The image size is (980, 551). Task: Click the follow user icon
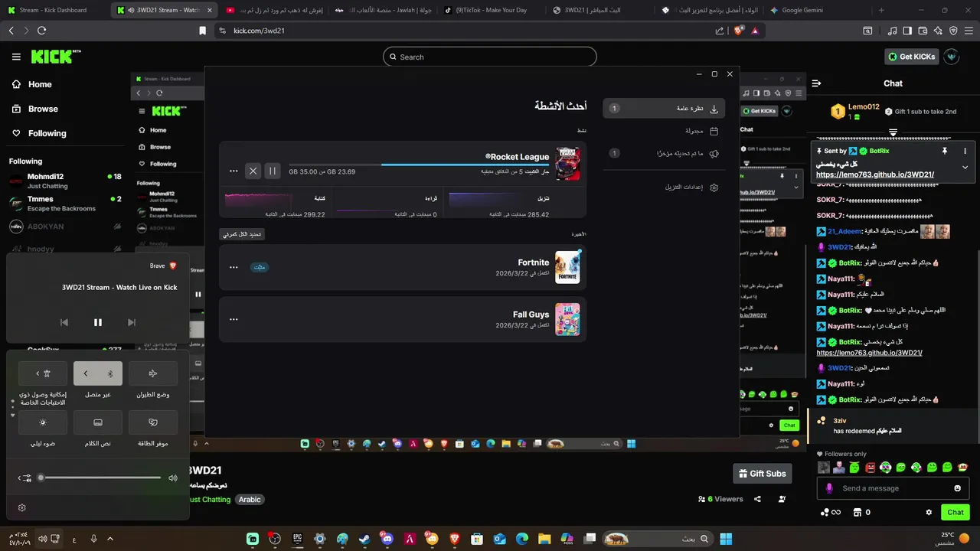tap(782, 499)
